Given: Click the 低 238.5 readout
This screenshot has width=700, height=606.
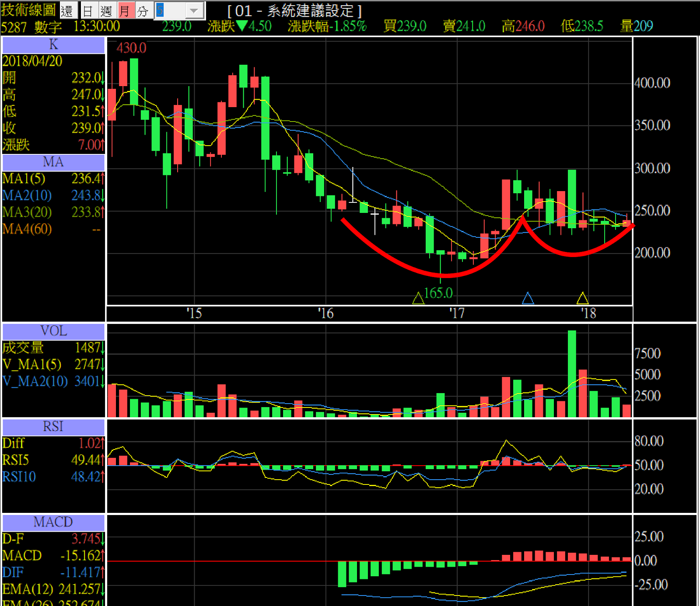Looking at the screenshot, I should click(582, 26).
